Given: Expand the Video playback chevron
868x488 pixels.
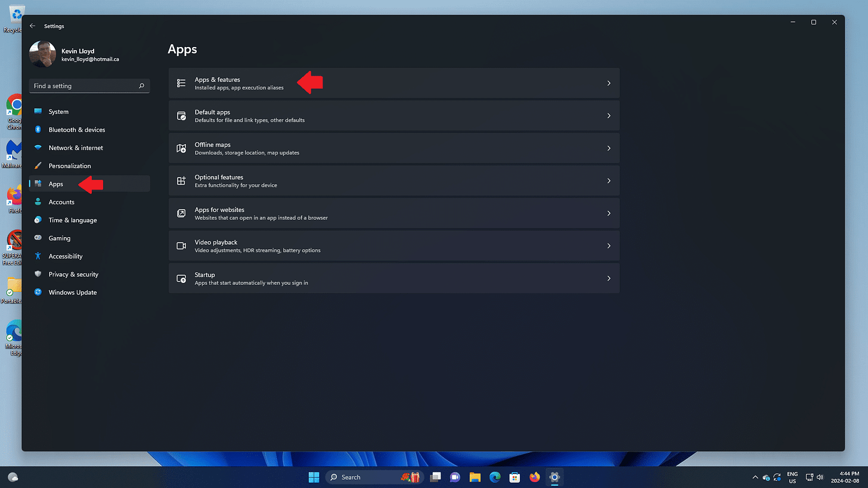Looking at the screenshot, I should (x=609, y=245).
